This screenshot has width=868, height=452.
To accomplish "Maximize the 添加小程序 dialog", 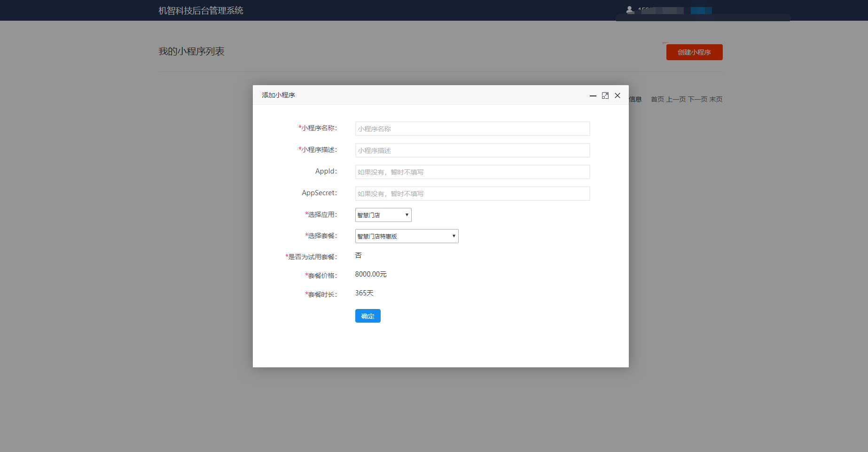I will 605,95.
